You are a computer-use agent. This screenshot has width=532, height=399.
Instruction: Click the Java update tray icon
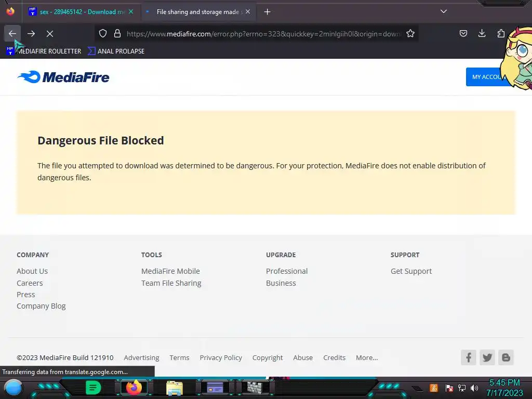434,388
